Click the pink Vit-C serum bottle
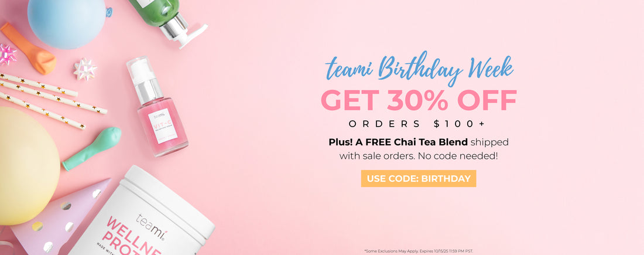 tap(156, 107)
